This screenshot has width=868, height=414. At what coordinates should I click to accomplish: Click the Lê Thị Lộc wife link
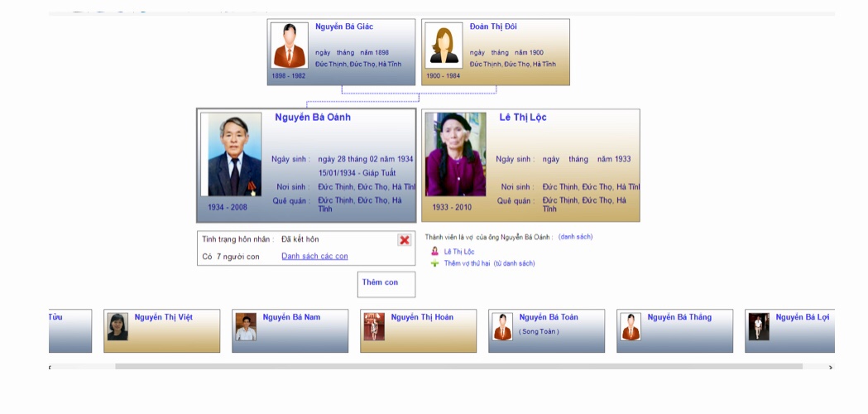[x=459, y=252]
